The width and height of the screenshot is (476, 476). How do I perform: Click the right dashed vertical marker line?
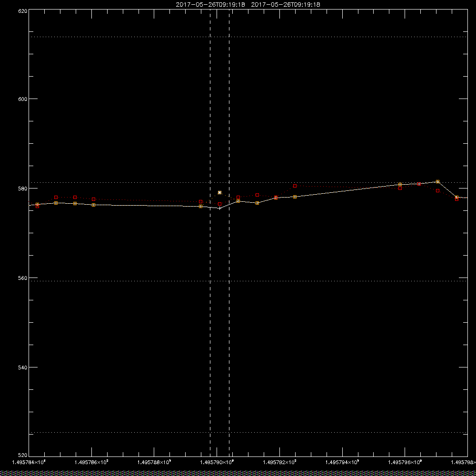229,232
